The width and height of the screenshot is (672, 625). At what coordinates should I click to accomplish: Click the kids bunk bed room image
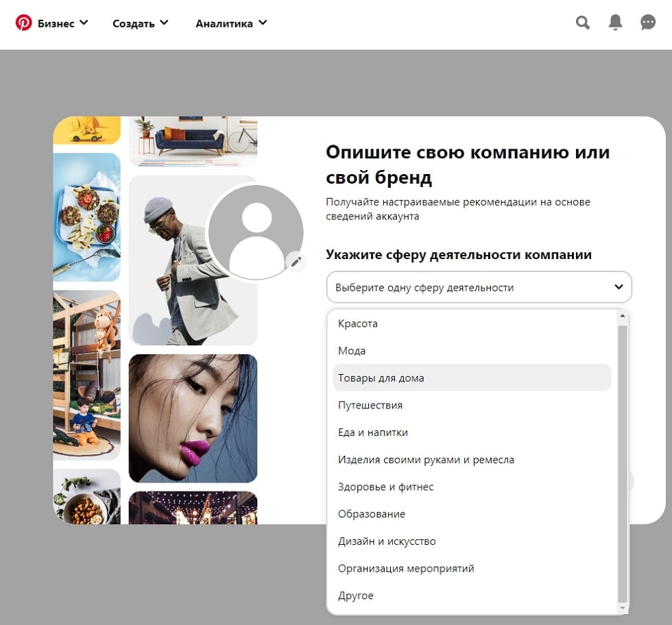coord(87,376)
